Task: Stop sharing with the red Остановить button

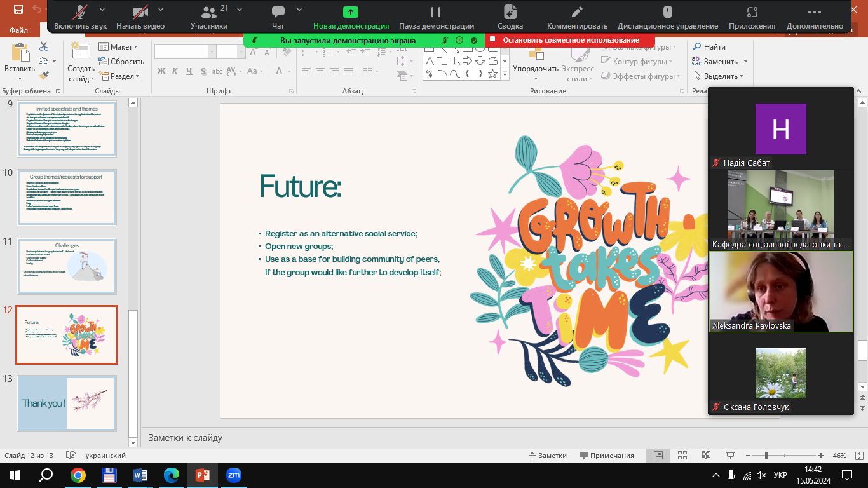Action: point(570,40)
